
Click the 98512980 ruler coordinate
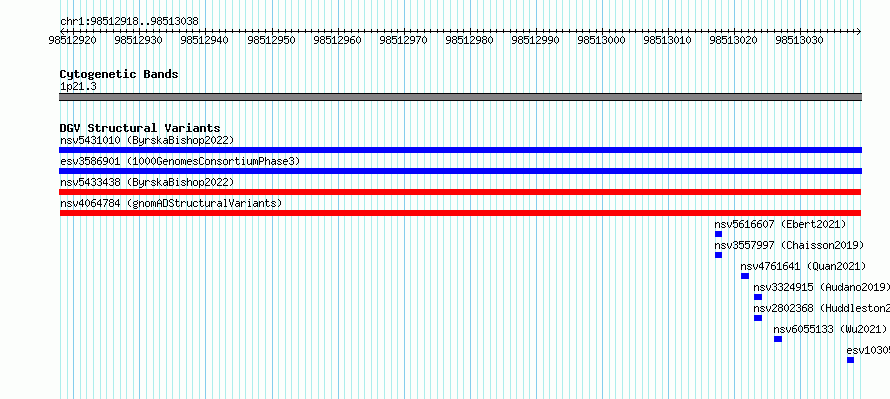click(x=469, y=40)
